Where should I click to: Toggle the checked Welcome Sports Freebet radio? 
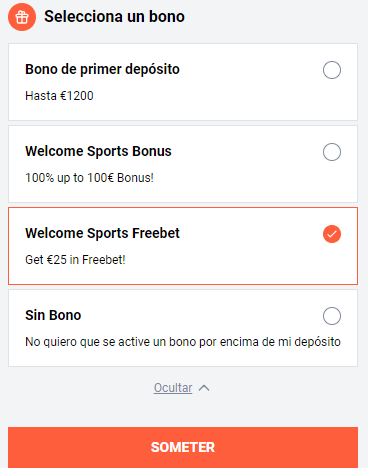pyautogui.click(x=332, y=234)
